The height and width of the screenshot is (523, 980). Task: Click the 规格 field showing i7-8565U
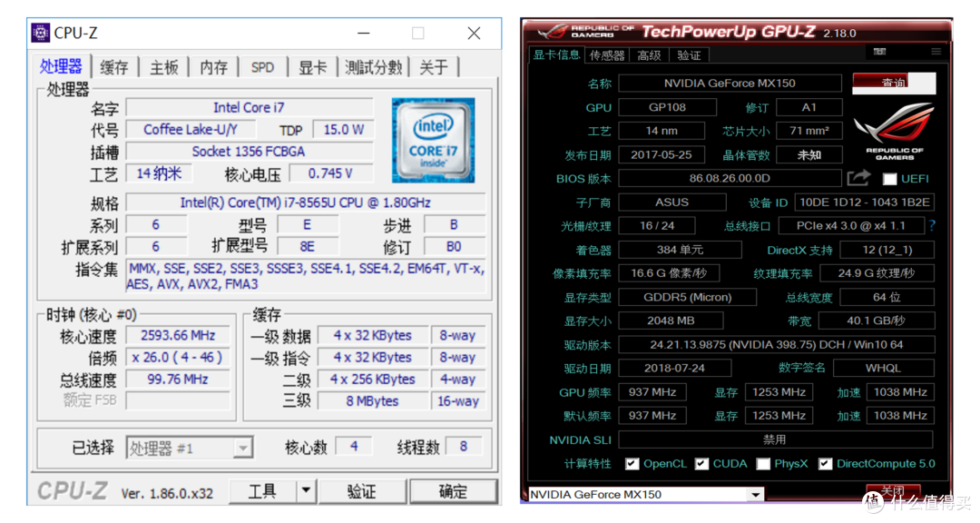[306, 202]
